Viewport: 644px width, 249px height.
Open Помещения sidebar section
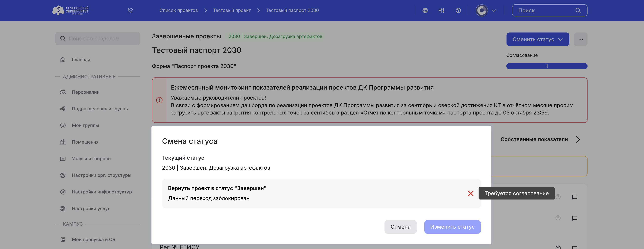tap(85, 142)
